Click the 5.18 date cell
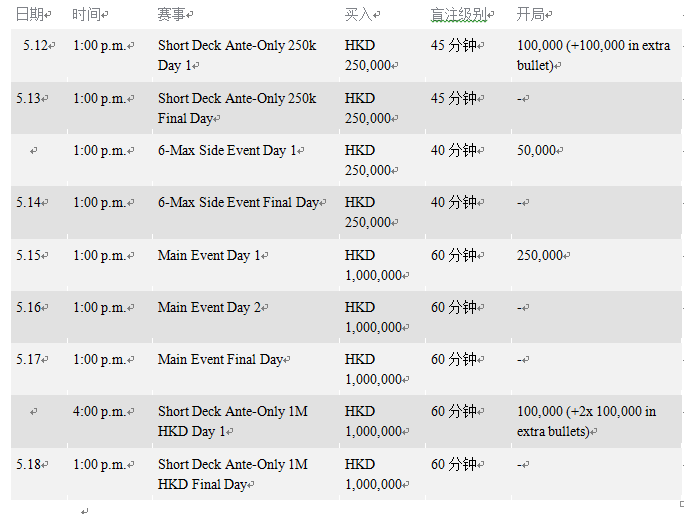This screenshot has height=514, width=684. (30, 464)
